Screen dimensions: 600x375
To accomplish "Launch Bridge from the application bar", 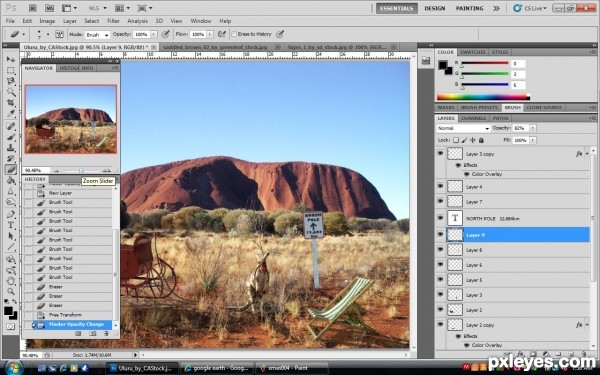I will 33,8.
